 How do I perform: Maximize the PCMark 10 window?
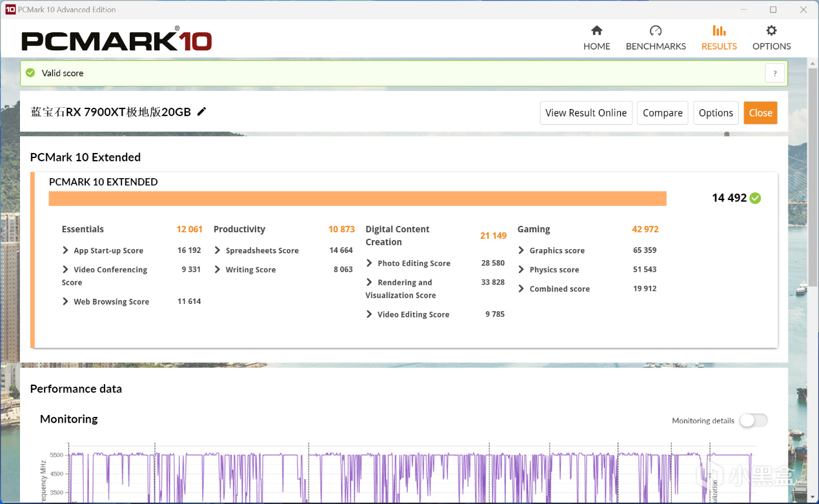coord(773,10)
